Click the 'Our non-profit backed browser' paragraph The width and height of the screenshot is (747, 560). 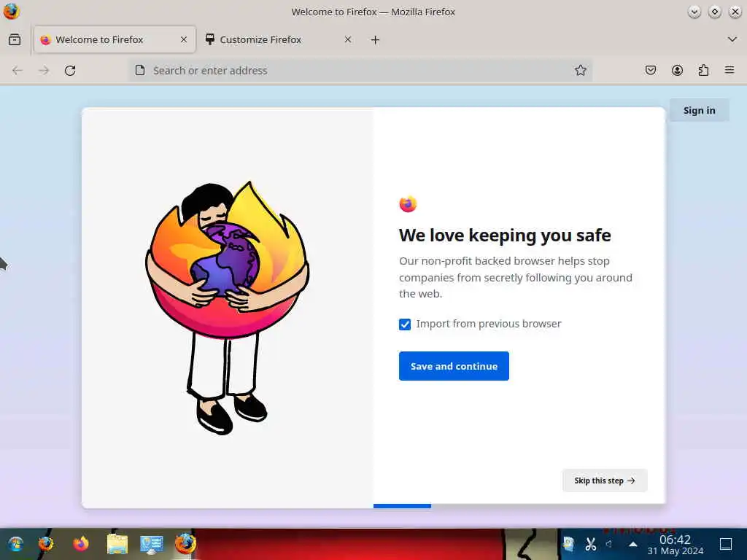pos(516,277)
